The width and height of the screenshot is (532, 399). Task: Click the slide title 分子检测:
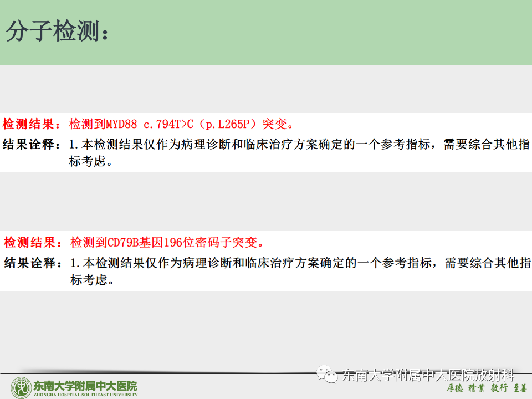pyautogui.click(x=57, y=31)
